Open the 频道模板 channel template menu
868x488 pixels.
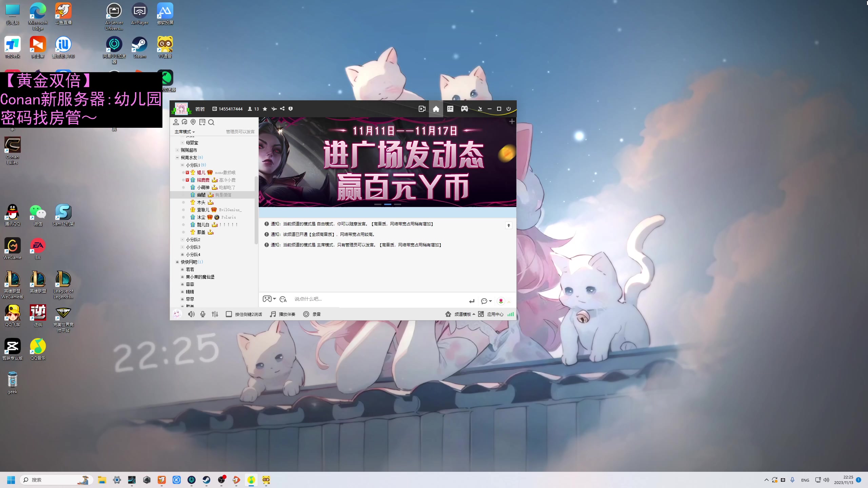coord(460,314)
